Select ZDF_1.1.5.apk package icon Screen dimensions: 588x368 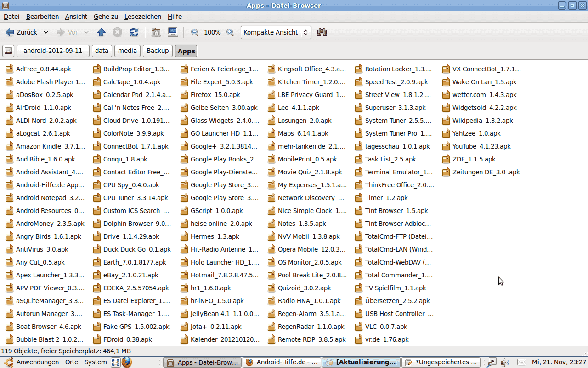pyautogui.click(x=446, y=159)
